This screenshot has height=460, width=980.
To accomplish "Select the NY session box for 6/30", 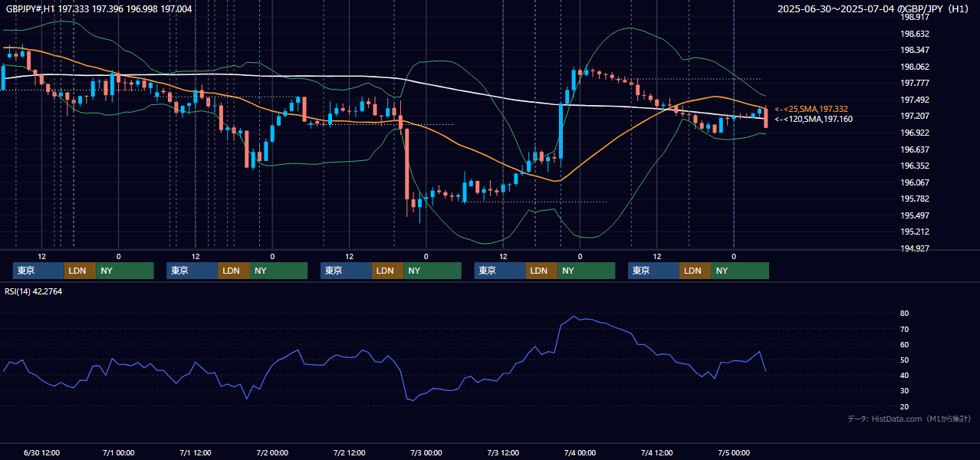I will point(125,271).
